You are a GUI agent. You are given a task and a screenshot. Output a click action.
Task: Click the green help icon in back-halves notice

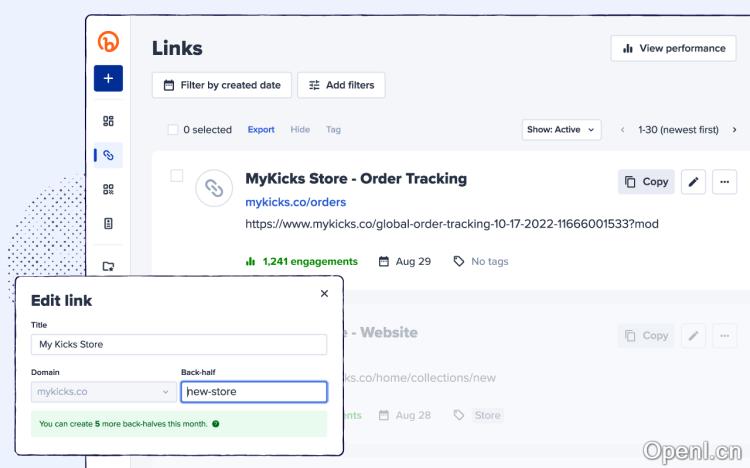216,424
